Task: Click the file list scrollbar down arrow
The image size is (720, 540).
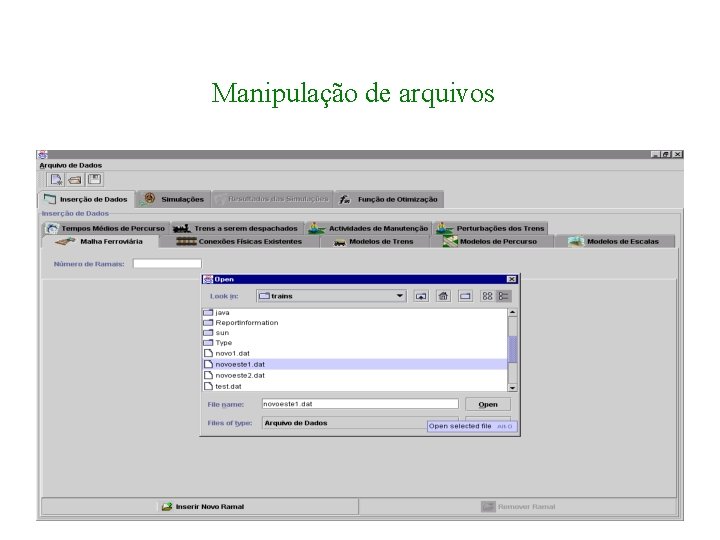Action: (512, 388)
